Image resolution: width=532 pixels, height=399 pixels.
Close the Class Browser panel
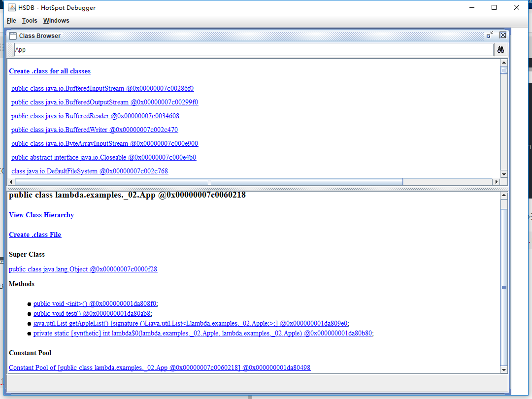(503, 35)
